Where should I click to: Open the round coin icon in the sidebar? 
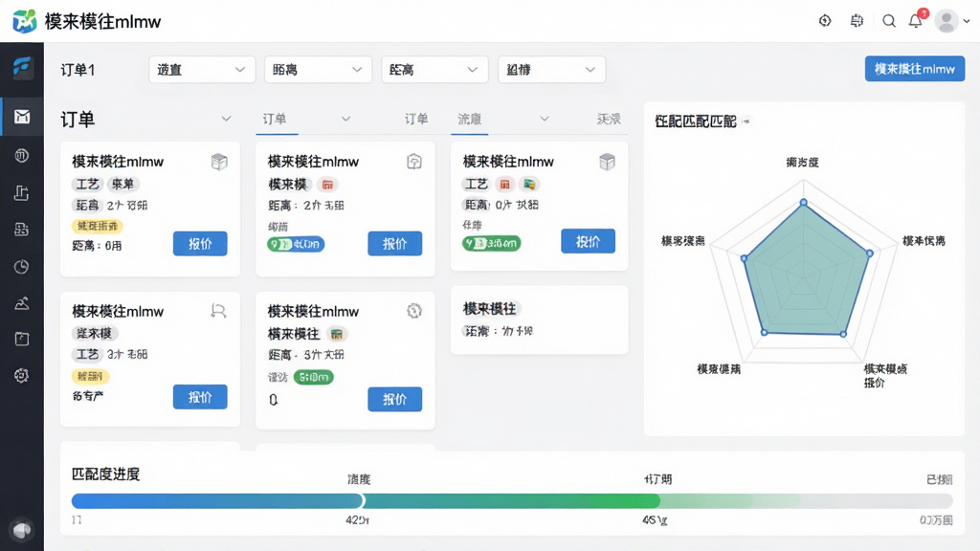coord(22,155)
